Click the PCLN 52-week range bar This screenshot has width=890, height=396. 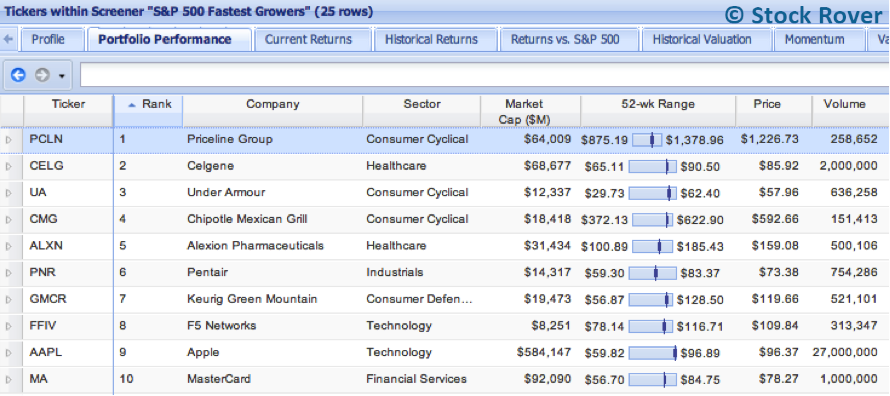pyautogui.click(x=647, y=140)
